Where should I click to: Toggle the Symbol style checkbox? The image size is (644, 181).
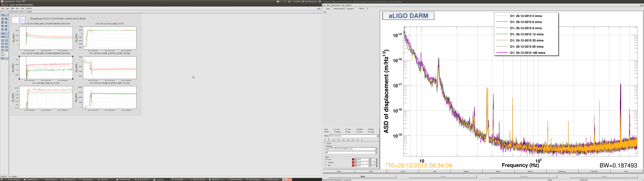327,163
